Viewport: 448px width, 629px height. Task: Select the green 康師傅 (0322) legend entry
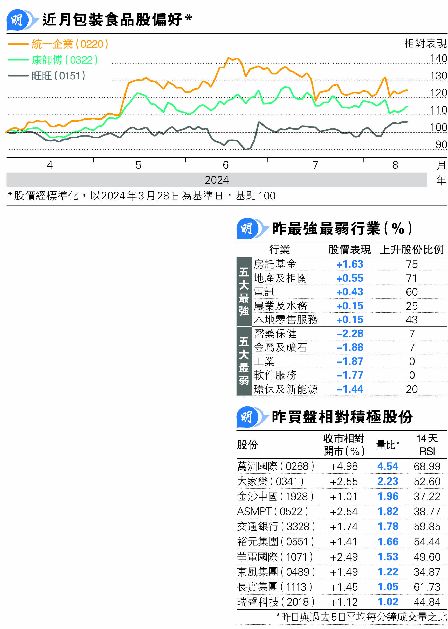(53, 60)
